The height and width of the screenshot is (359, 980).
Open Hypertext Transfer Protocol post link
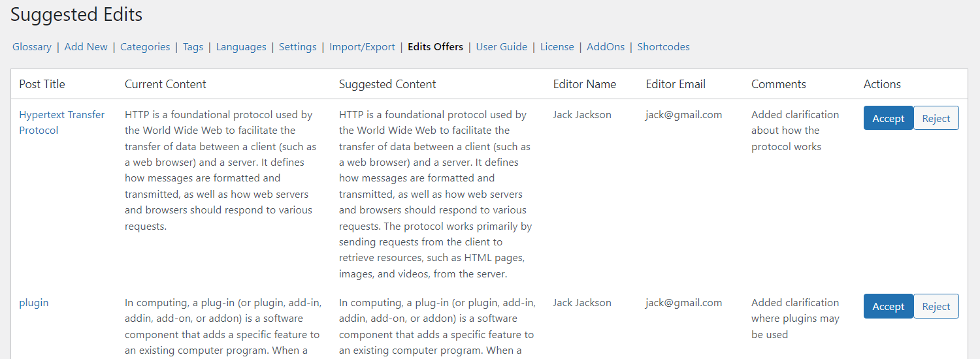pos(62,122)
